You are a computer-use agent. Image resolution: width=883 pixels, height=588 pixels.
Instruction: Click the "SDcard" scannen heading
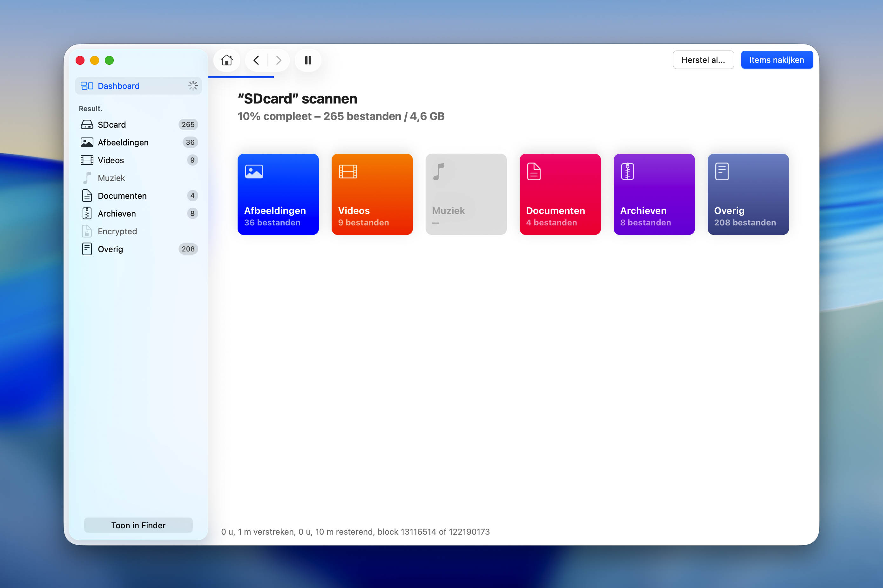pyautogui.click(x=297, y=99)
